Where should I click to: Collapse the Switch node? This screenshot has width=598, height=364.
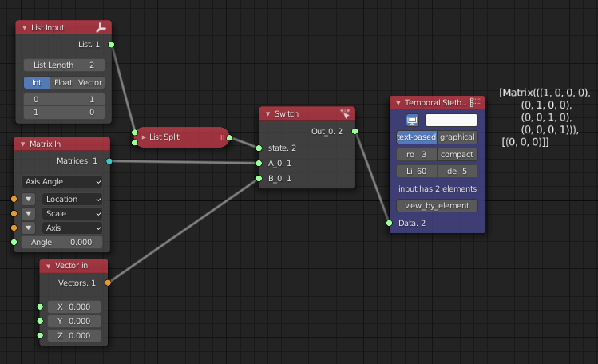(x=267, y=114)
